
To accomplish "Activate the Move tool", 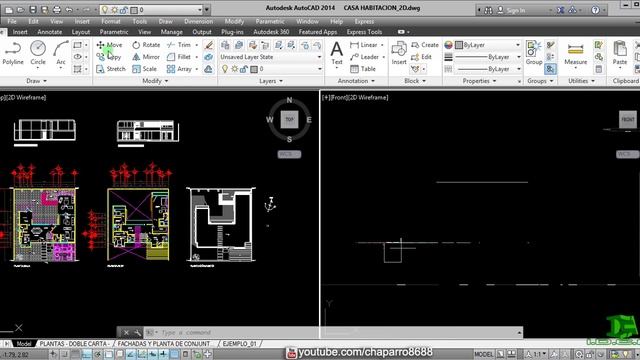I will point(109,45).
